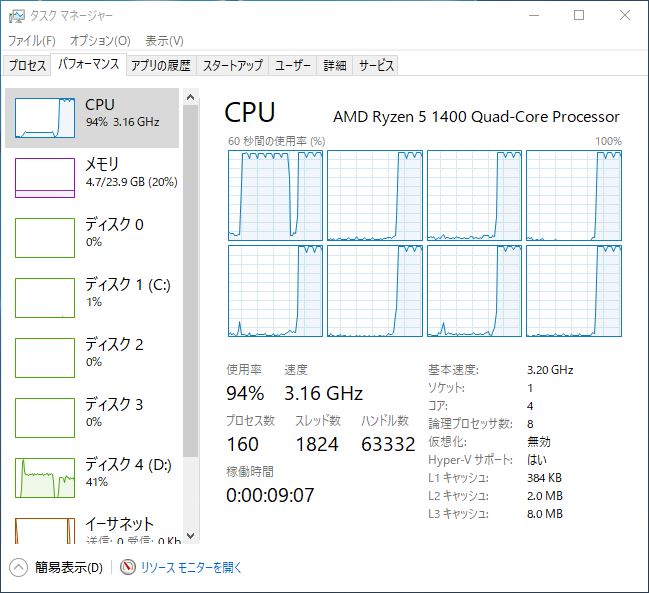This screenshot has height=593, width=649.
Task: Click the thread count 1824
Action: tap(317, 444)
